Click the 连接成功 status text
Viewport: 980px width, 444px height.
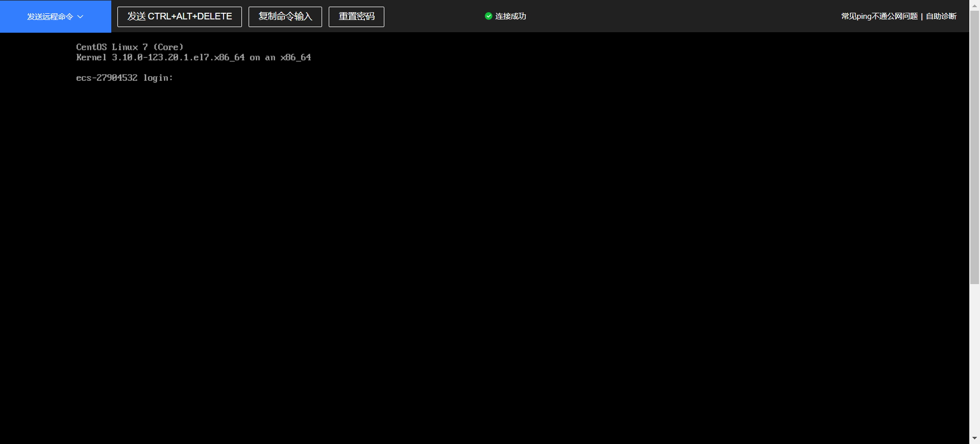[510, 16]
